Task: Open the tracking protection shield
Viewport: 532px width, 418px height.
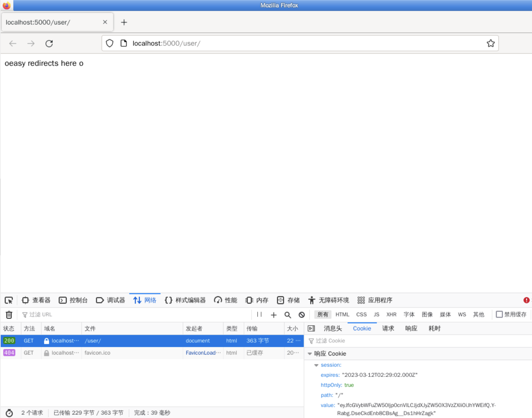Action: coord(110,43)
